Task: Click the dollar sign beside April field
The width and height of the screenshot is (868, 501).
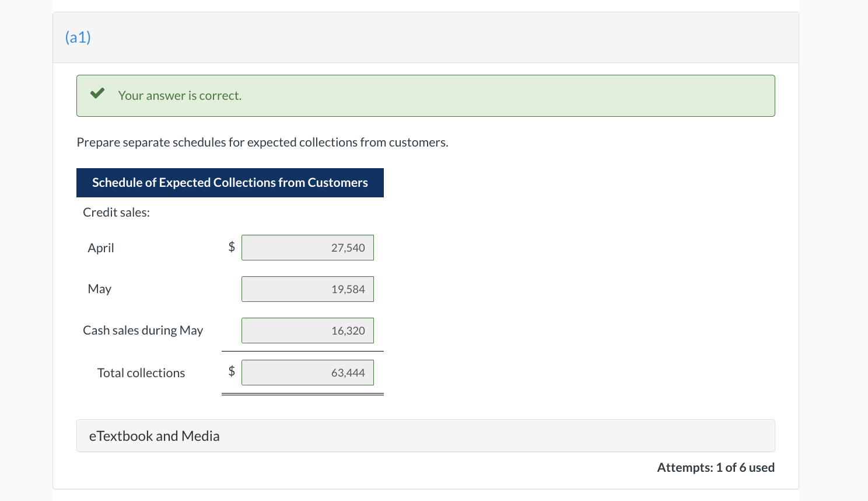Action: point(232,247)
